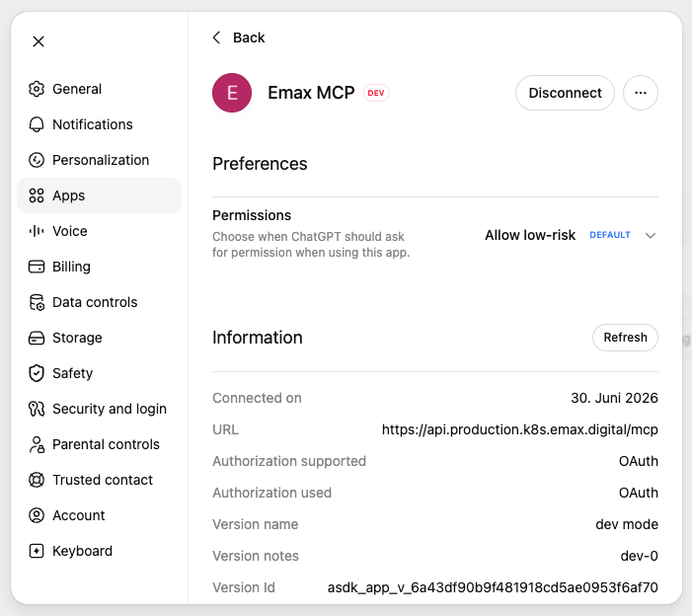Click the Data controls database icon
The image size is (692, 616).
pyautogui.click(x=37, y=302)
